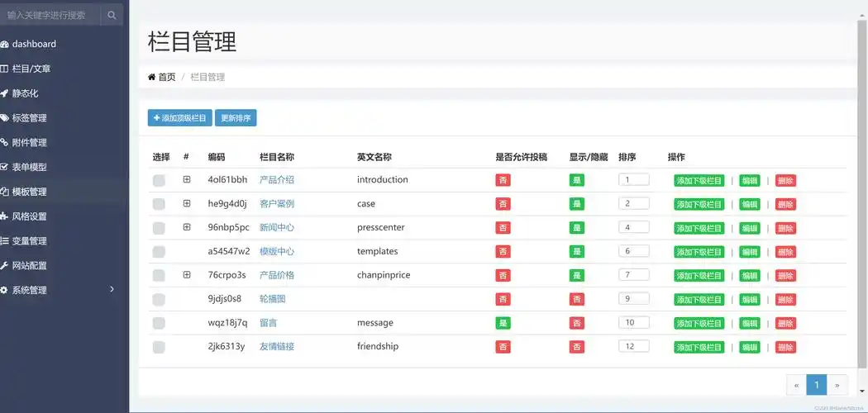
Task: Toggle 是否允许投稿 badge for 模版中心 row
Action: pyautogui.click(x=503, y=252)
